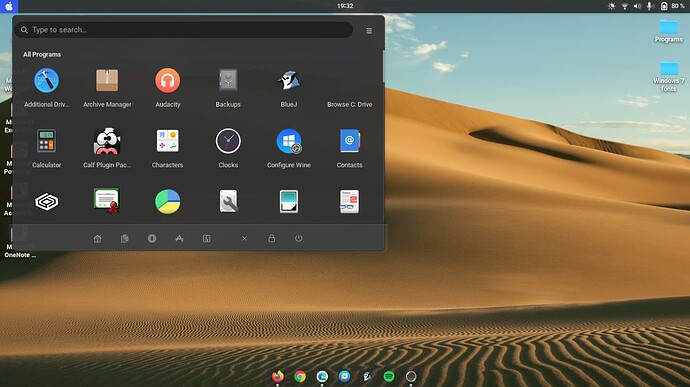Open the disk with wrench utility
This screenshot has height=387, width=690.
pos(228,202)
